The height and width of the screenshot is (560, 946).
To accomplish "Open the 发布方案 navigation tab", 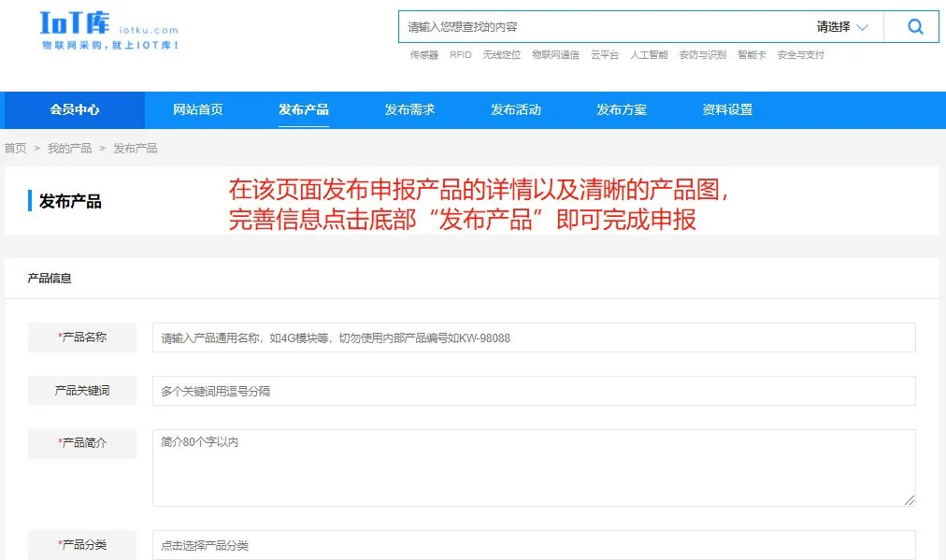I will [x=622, y=109].
